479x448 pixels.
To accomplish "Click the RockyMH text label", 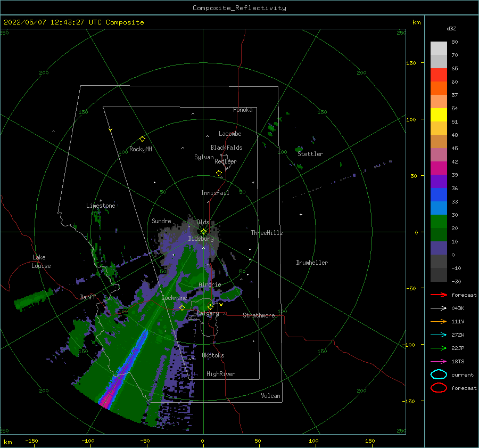I will point(141,149).
